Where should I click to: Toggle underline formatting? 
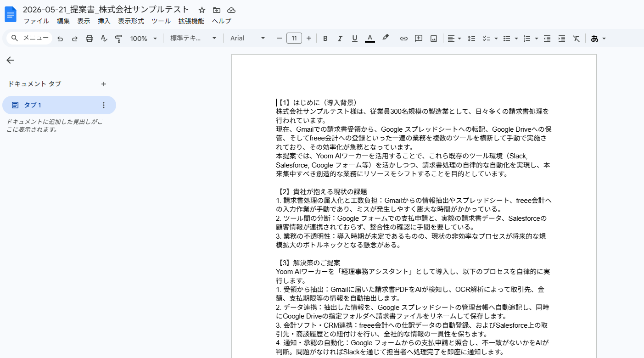(x=354, y=39)
